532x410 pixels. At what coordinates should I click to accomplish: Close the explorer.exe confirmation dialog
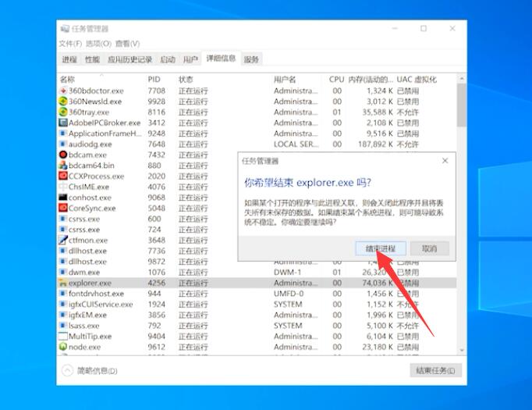pos(445,161)
